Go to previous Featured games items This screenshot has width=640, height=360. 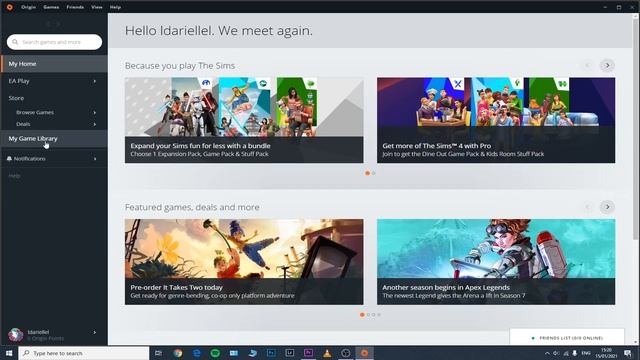click(x=587, y=207)
